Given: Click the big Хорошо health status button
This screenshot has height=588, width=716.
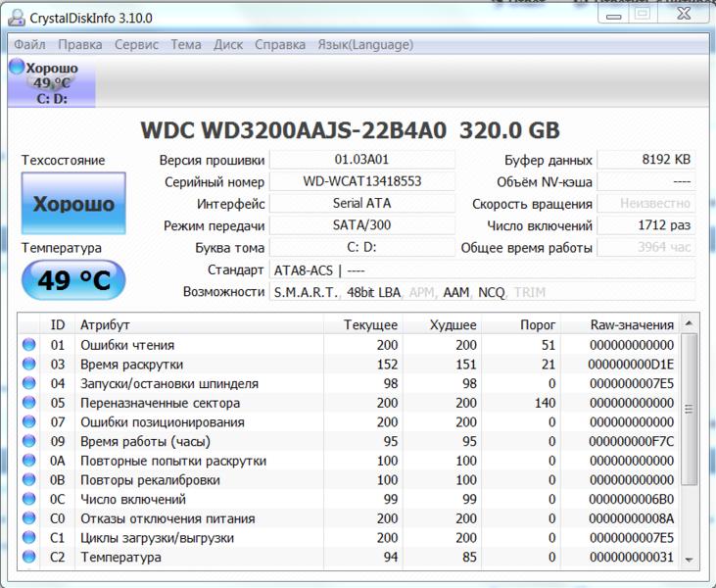Looking at the screenshot, I should pos(73,203).
